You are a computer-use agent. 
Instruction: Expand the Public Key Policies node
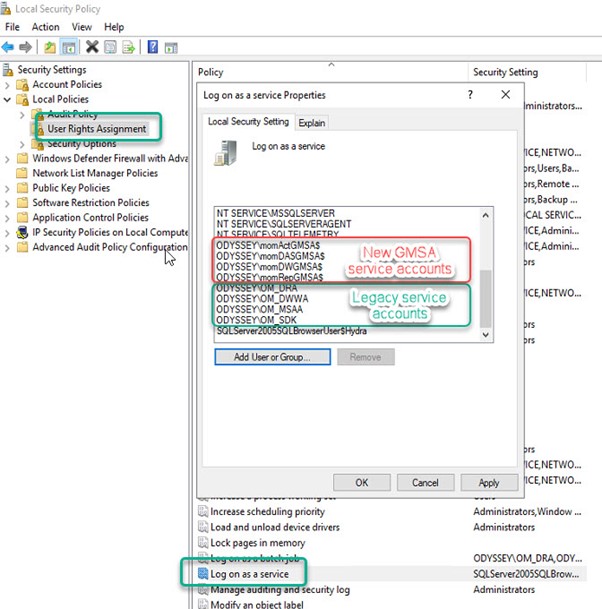(x=9, y=188)
